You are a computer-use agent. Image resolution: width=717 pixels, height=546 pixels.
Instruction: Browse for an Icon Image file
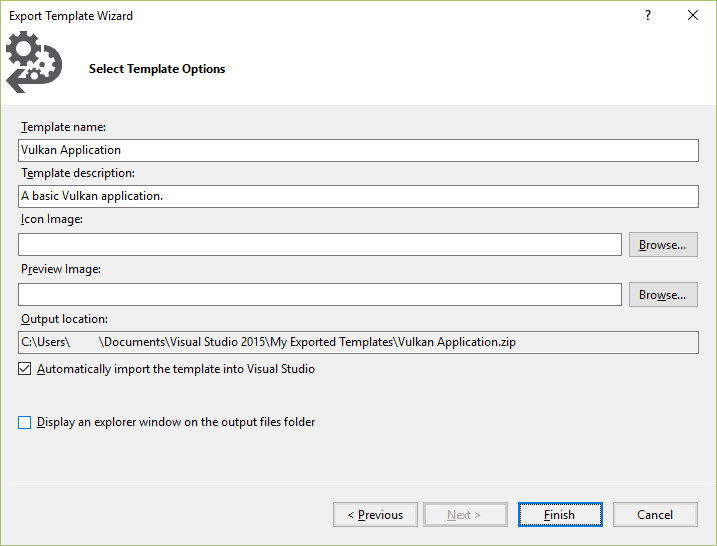point(662,244)
